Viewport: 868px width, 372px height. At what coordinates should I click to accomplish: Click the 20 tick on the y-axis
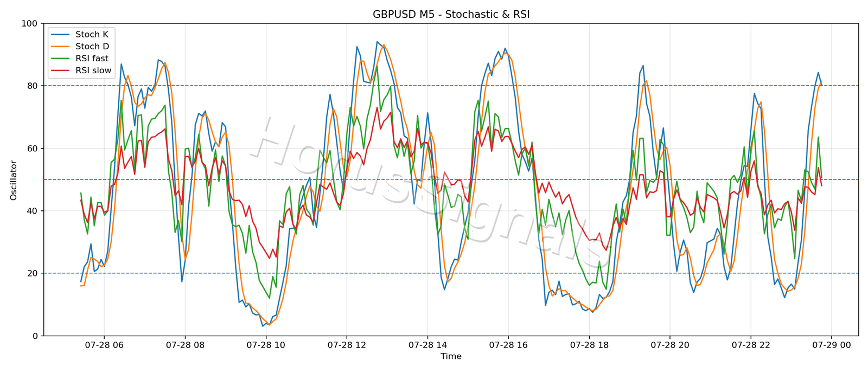pos(32,273)
